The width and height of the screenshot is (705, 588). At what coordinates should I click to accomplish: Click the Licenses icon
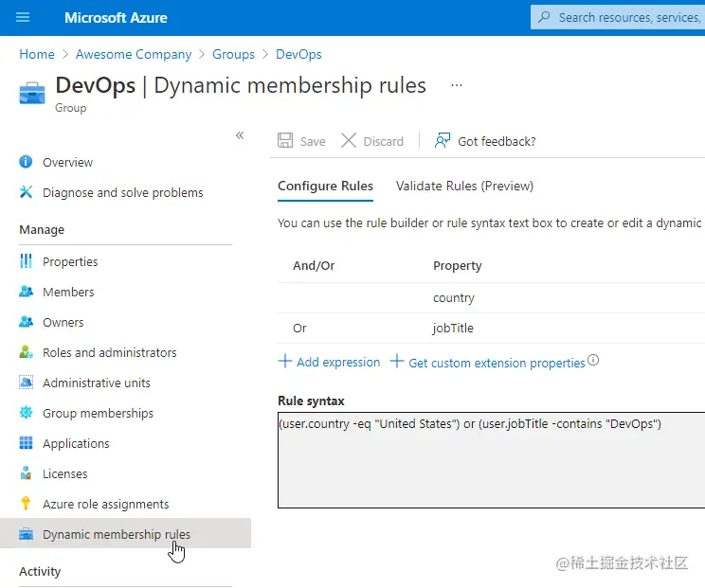[26, 473]
